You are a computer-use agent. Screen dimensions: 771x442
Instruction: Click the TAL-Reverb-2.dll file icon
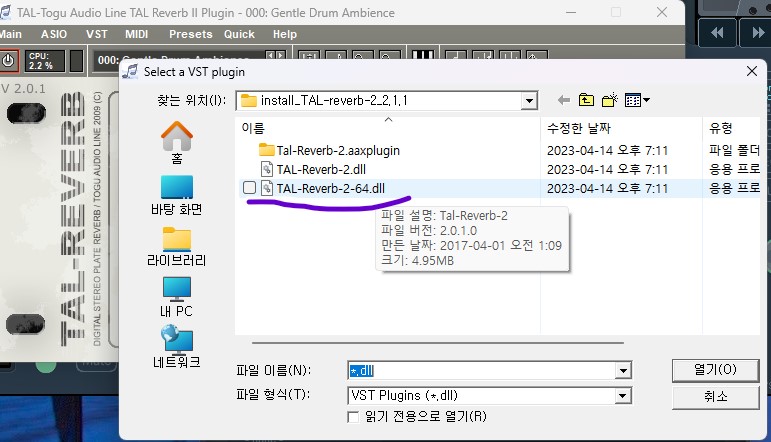point(267,169)
